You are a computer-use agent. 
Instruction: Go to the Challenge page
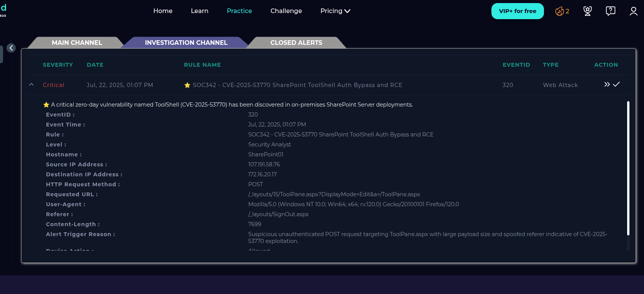point(286,11)
